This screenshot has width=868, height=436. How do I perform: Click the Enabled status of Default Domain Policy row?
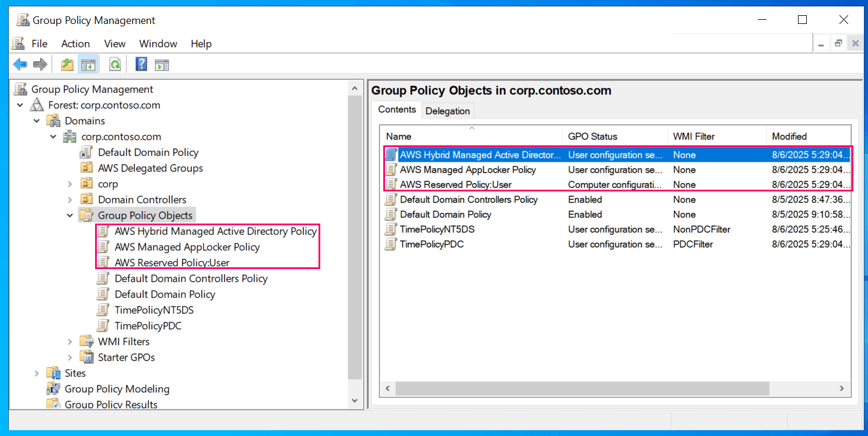point(585,214)
